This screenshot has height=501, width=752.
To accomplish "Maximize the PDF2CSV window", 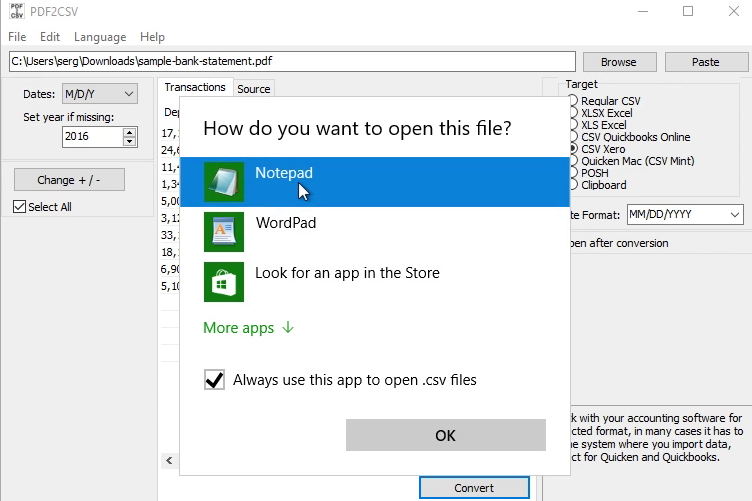I will 688,11.
